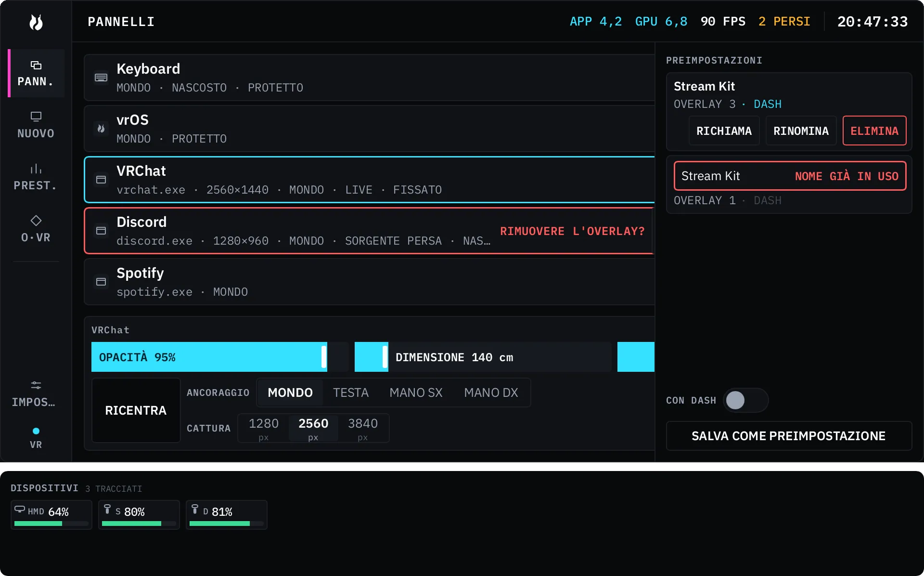This screenshot has width=924, height=576.
Task: Click the flame logo in the sidebar
Action: 36,22
